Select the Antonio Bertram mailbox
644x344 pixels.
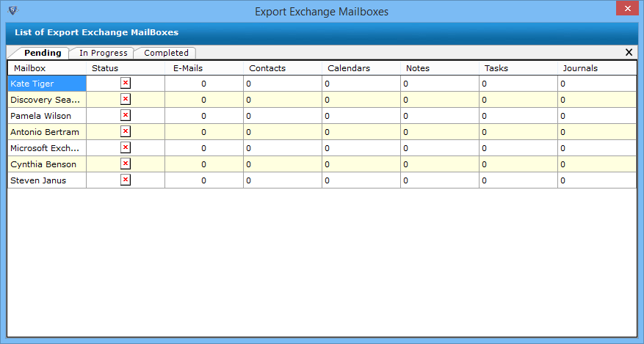(x=47, y=132)
